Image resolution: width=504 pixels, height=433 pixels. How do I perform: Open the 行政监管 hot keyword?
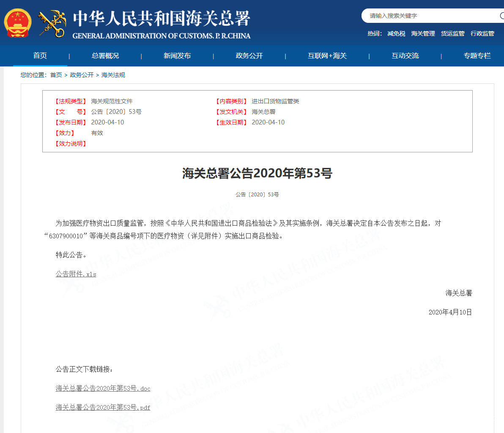tap(482, 33)
